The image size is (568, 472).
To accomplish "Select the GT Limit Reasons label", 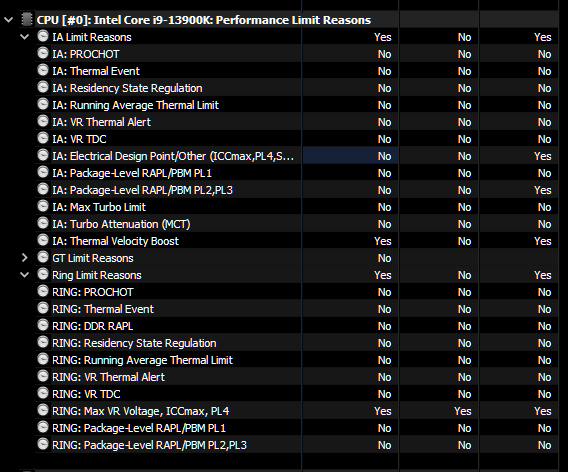I will pos(93,259).
